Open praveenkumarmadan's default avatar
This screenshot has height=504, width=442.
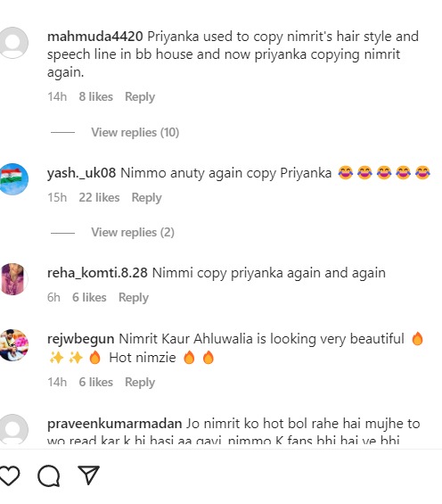click(x=12, y=429)
